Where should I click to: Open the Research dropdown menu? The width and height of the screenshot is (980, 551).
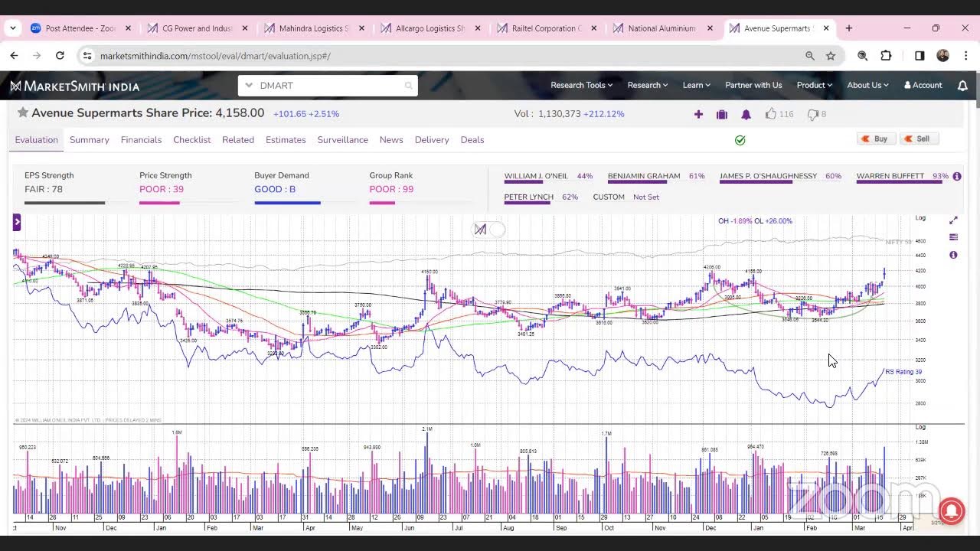click(648, 86)
